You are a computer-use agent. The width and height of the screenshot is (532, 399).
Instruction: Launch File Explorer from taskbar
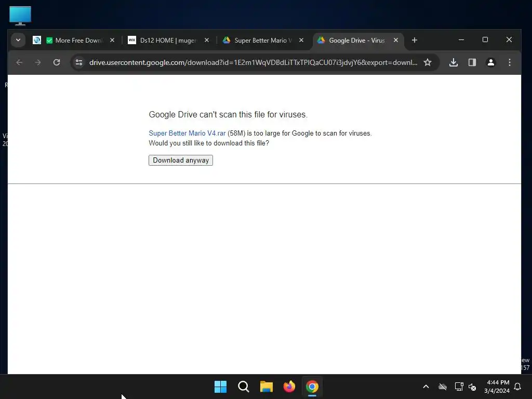pyautogui.click(x=267, y=387)
